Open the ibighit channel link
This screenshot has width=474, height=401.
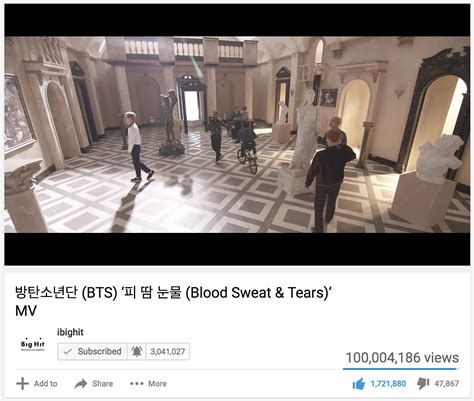pyautogui.click(x=70, y=332)
